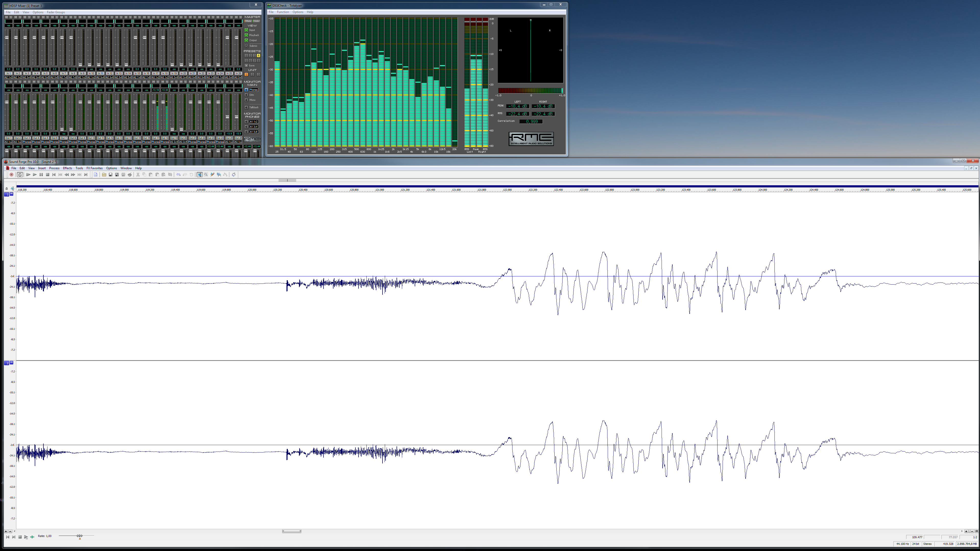980x551 pixels.
Task: Click the master Mute button
Action: [248, 21]
